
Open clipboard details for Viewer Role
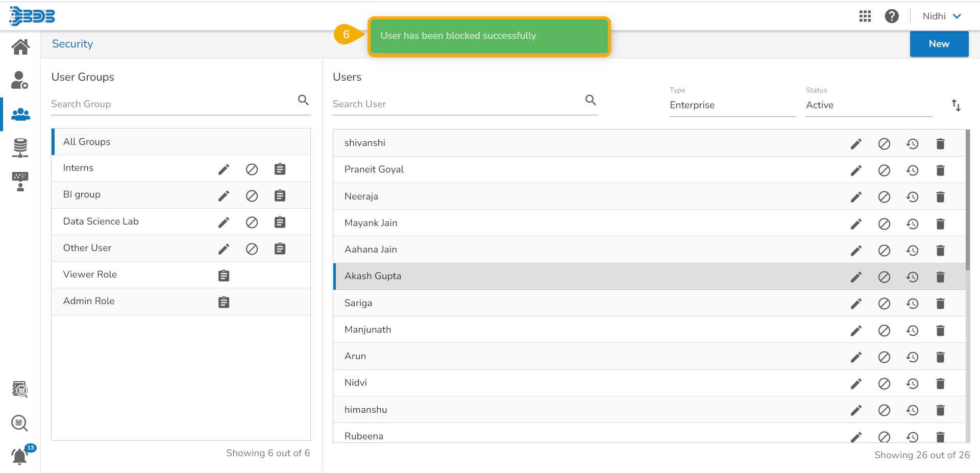click(224, 276)
